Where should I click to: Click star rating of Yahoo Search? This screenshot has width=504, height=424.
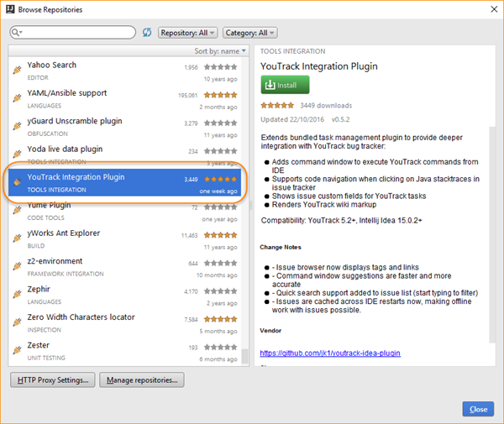220,67
